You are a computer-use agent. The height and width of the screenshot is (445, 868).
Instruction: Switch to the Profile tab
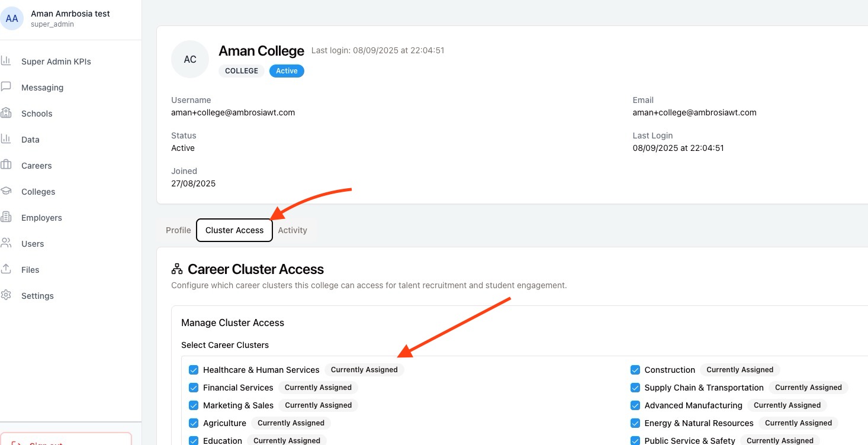[178, 230]
